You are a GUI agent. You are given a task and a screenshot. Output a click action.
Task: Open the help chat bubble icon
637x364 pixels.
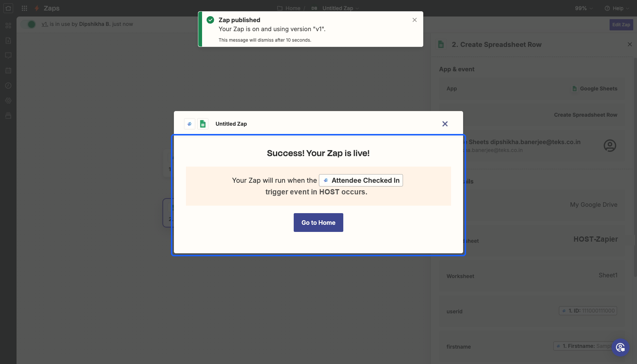click(620, 347)
